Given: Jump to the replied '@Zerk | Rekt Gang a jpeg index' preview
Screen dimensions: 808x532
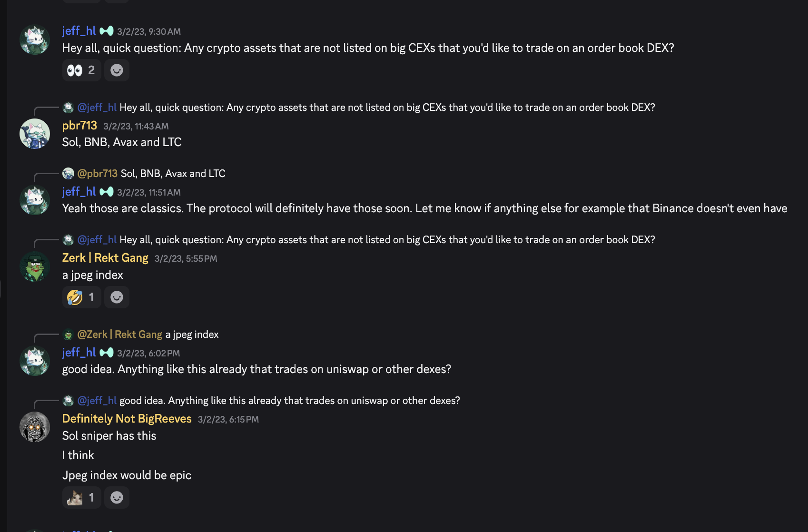Looking at the screenshot, I should tap(192, 335).
